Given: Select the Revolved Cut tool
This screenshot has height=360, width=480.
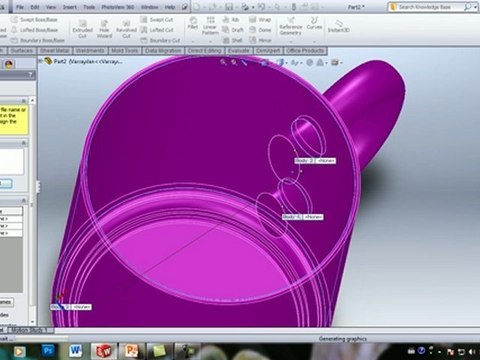Looking at the screenshot, I should 126,29.
